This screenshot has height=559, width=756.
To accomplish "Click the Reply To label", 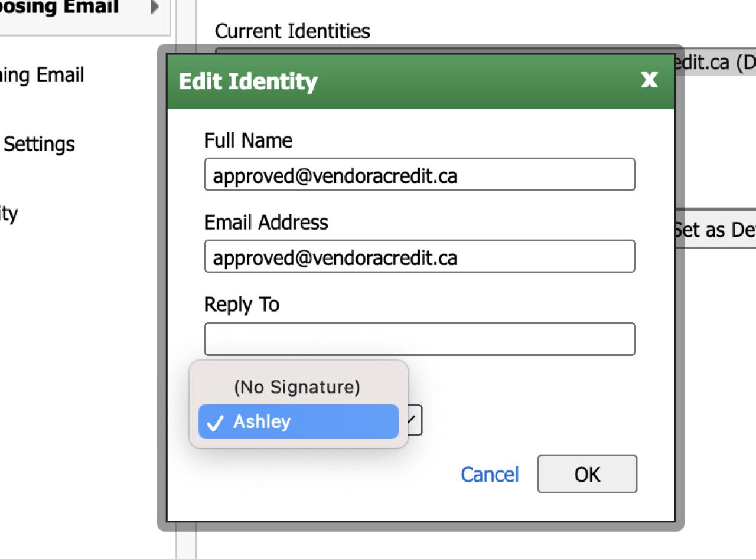I will [242, 305].
